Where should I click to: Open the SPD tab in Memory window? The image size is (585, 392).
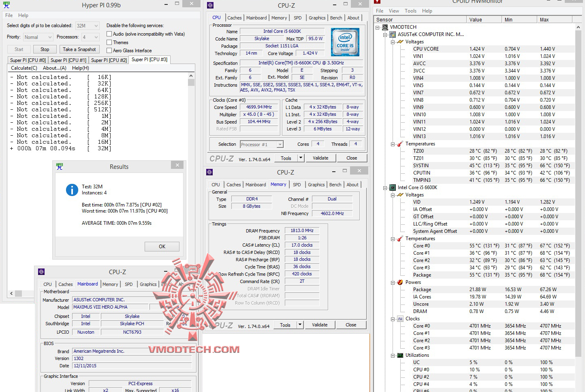click(x=297, y=185)
